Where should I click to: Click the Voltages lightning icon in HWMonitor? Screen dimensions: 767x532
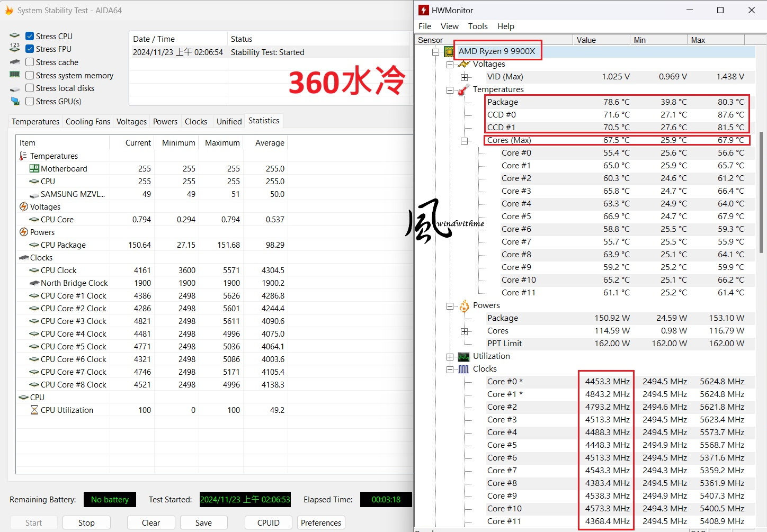464,64
